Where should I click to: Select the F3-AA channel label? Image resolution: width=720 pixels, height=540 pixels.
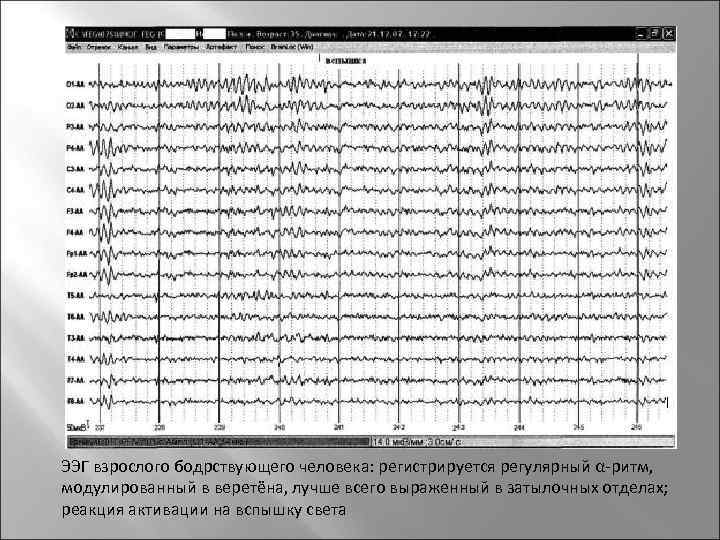tap(75, 211)
